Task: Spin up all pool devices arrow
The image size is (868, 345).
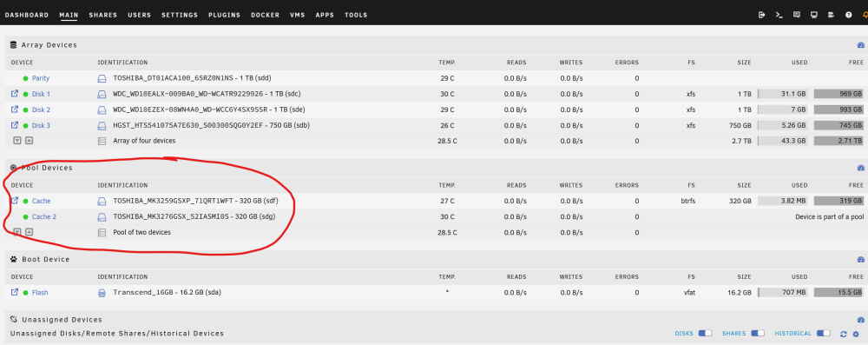Action: pos(30,232)
